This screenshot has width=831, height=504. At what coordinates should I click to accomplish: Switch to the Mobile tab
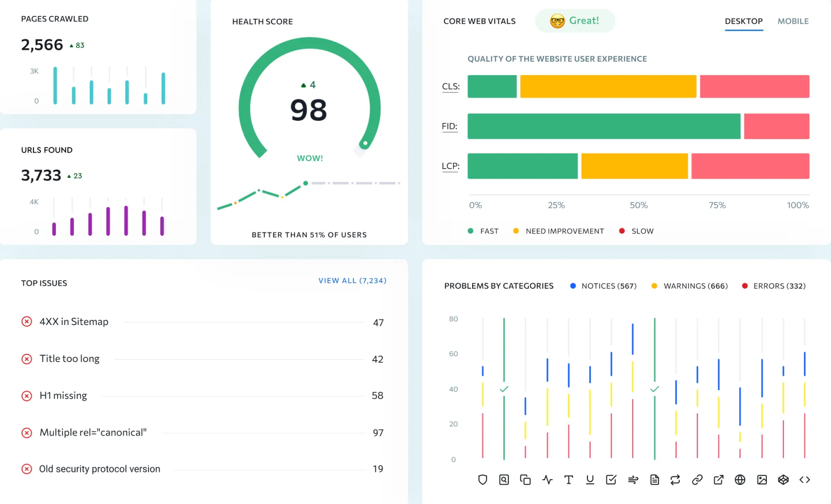793,21
